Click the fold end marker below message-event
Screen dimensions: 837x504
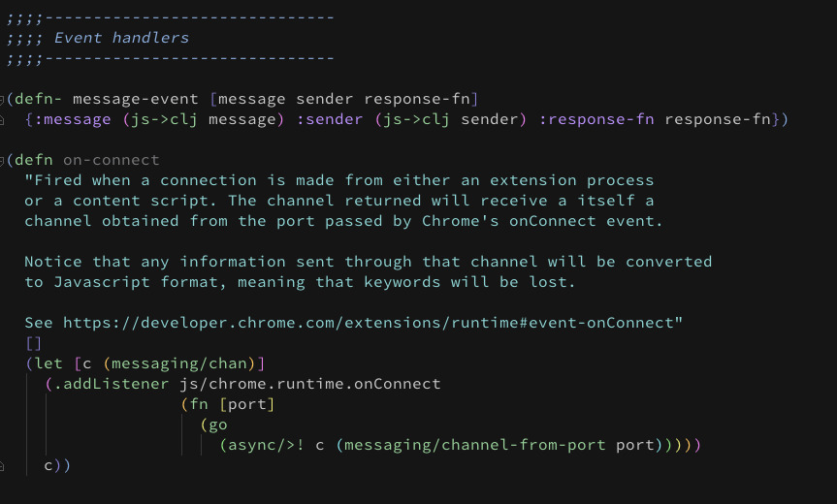click(x=4, y=120)
